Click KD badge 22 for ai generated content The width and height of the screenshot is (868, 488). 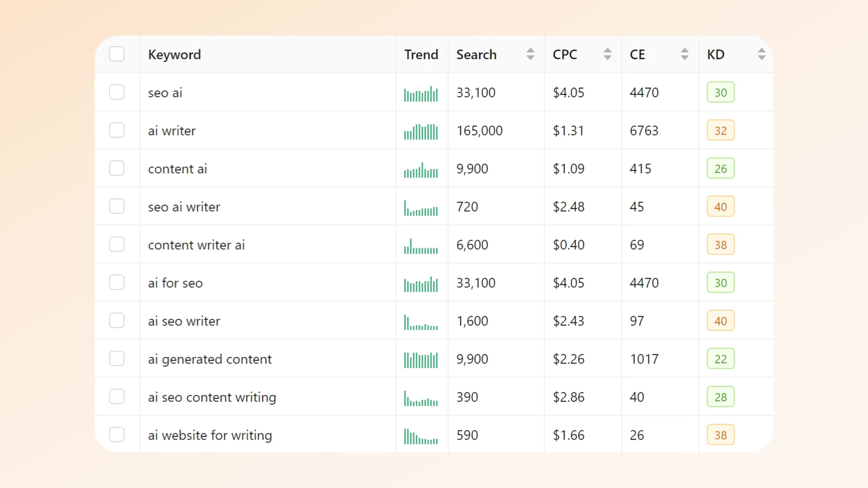tap(721, 359)
